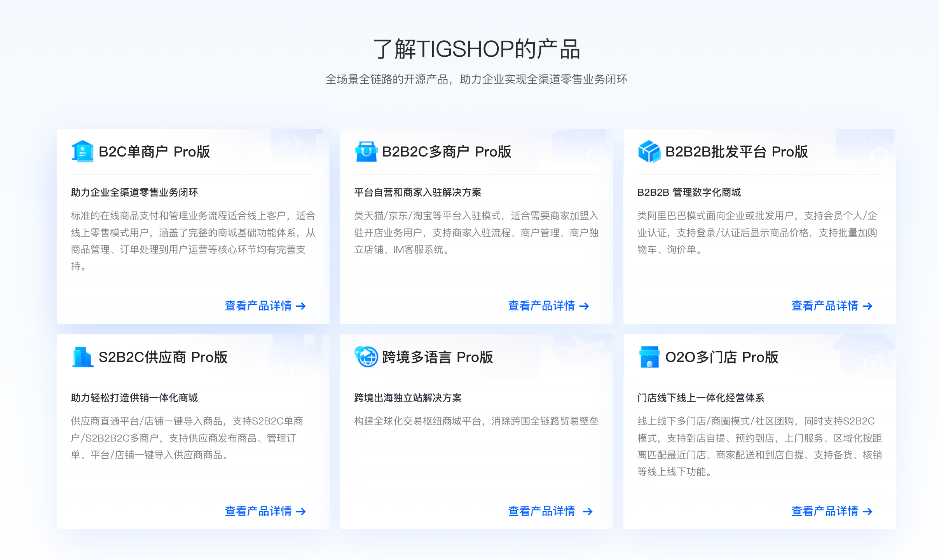939x560 pixels.
Task: Click the arrow icon in B2C单商户 card
Action: pos(301,306)
